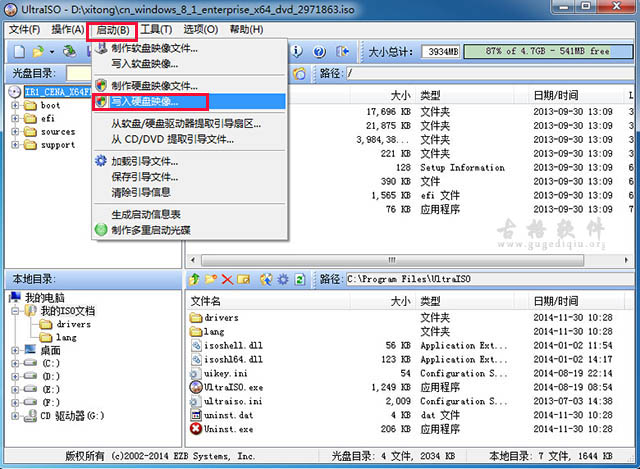The width and height of the screenshot is (640, 469).
Task: Expand the (C:) drive in local tree
Action: point(15,364)
